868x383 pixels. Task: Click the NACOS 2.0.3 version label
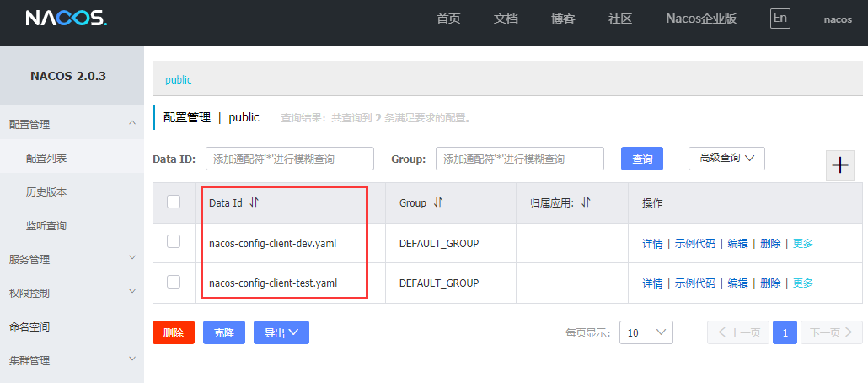[68, 77]
